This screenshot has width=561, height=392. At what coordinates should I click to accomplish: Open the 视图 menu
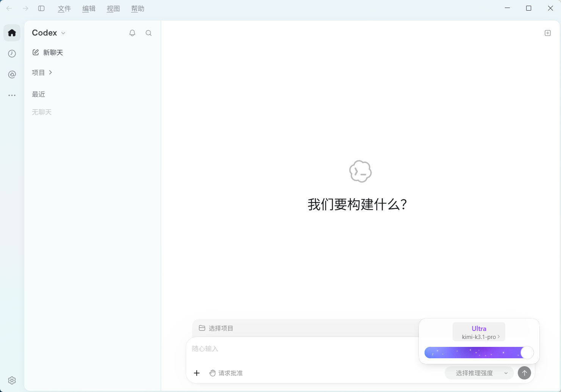[x=113, y=9]
